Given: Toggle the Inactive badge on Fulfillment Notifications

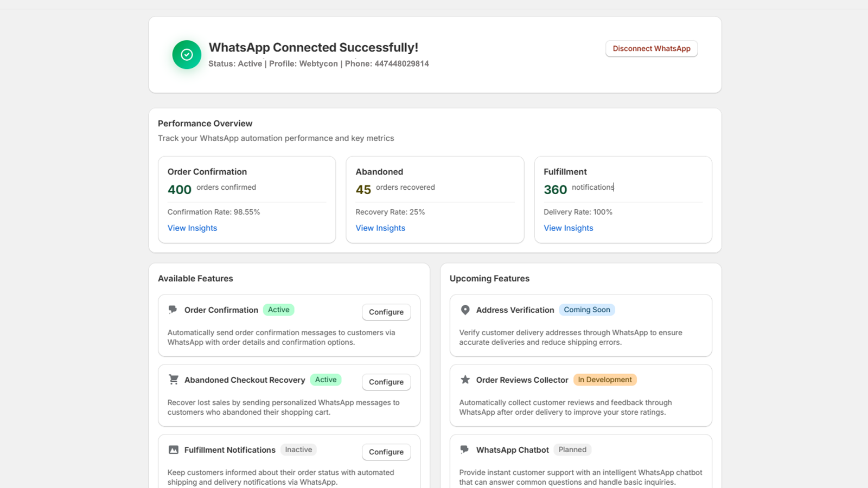Looking at the screenshot, I should [298, 450].
